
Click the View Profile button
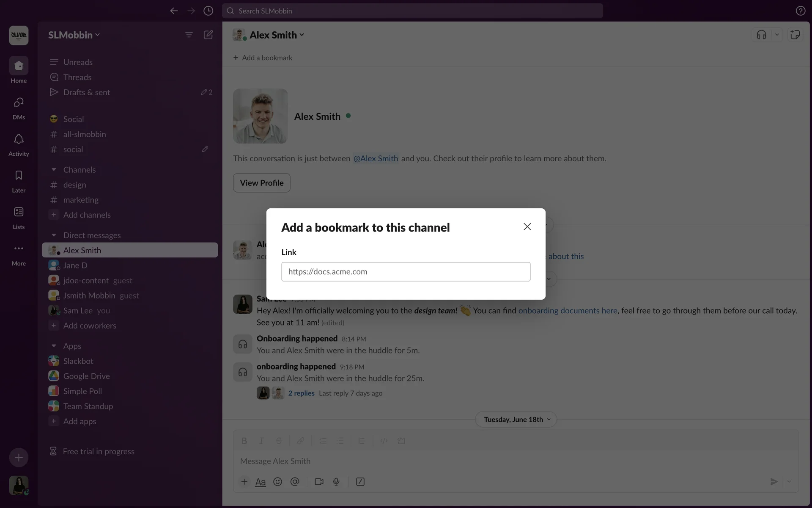tap(261, 183)
